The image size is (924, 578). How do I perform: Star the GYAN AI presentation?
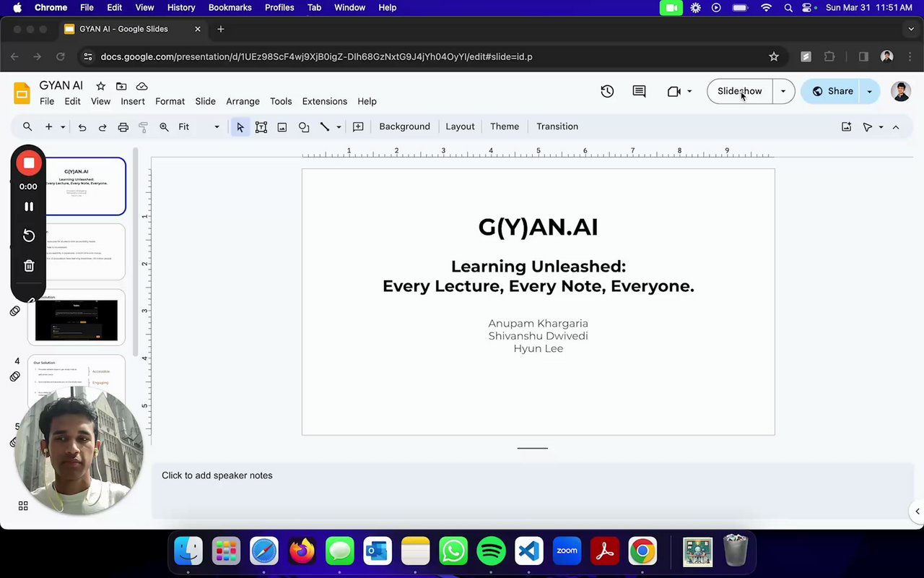pyautogui.click(x=101, y=86)
